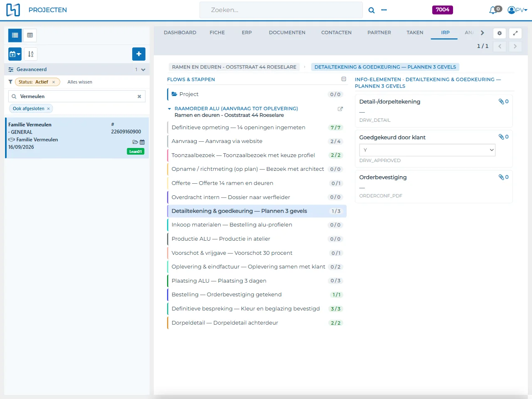The width and height of the screenshot is (532, 399).
Task: Open Goedgekeurd door klant dropdown
Action: pyautogui.click(x=427, y=150)
